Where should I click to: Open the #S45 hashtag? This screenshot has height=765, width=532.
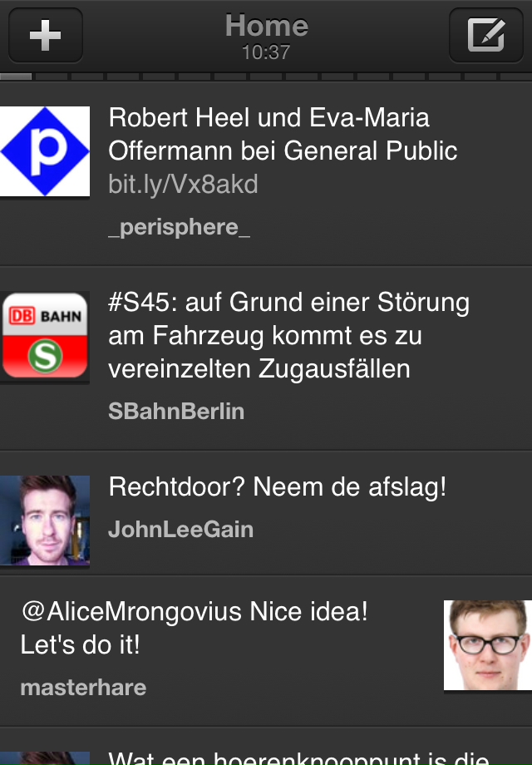point(146,302)
